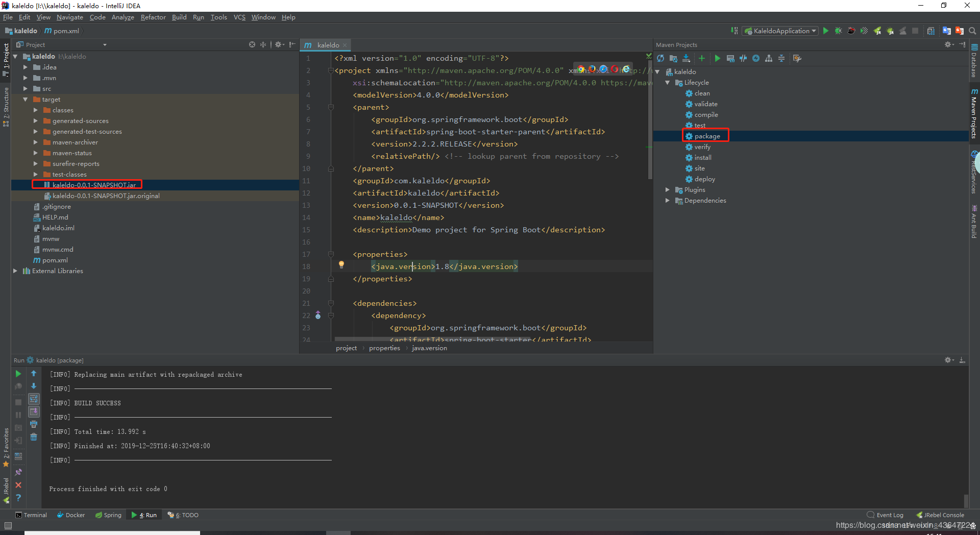Image resolution: width=980 pixels, height=535 pixels.
Task: Switch to the Terminal tool window tab
Action: [31, 515]
